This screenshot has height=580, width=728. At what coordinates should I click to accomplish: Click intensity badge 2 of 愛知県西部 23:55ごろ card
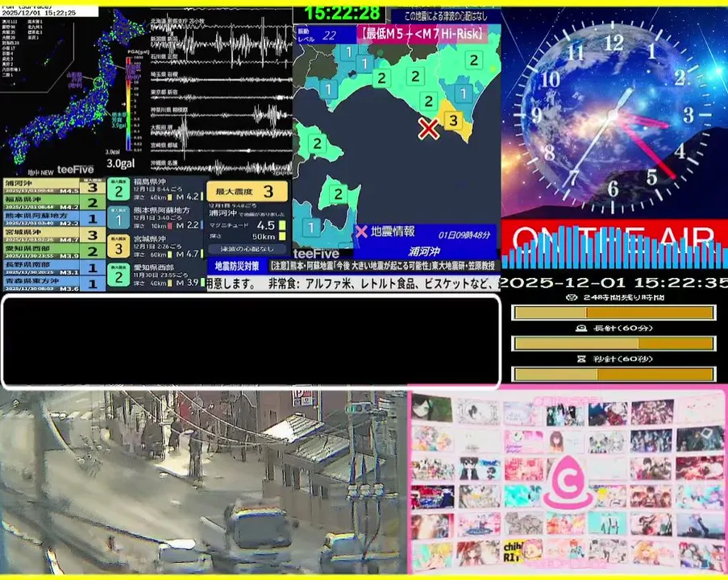coord(119,275)
